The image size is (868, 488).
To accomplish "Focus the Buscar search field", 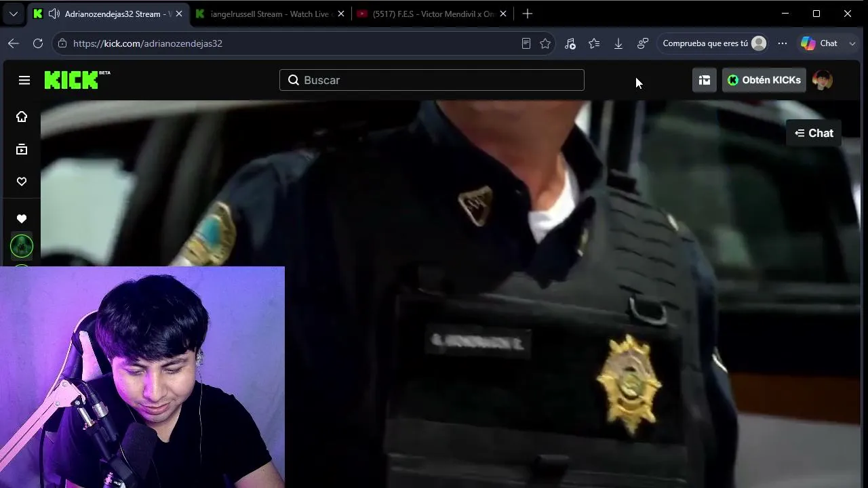I will [x=432, y=80].
